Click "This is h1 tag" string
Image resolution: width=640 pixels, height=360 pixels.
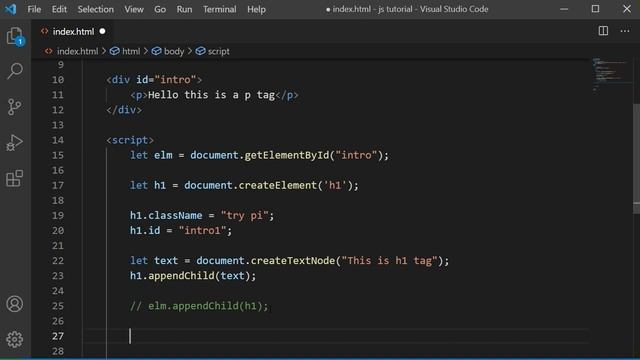coord(389,260)
